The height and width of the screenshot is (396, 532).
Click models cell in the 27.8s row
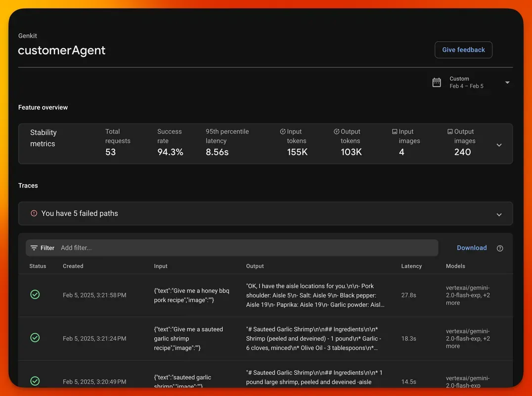pos(468,295)
